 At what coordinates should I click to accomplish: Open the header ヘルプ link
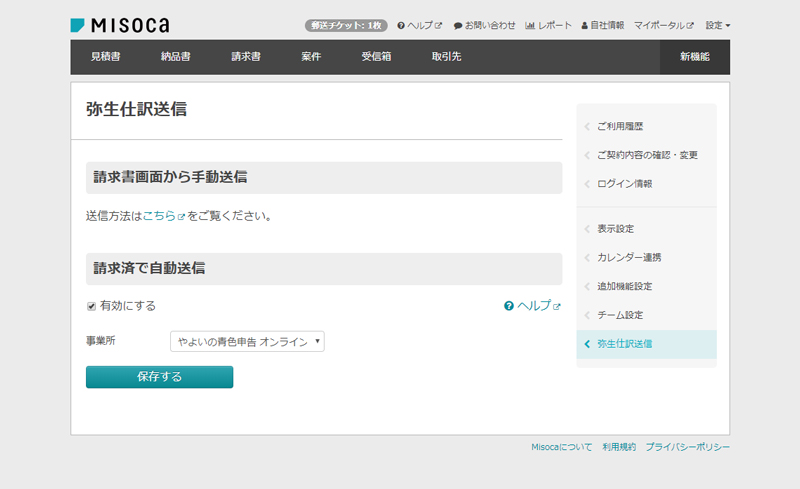419,26
